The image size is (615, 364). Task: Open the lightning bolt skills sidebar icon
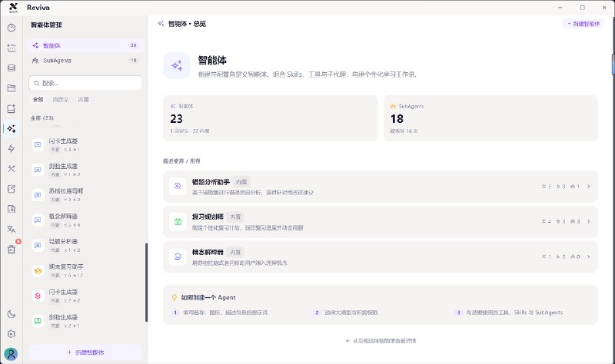(12, 148)
